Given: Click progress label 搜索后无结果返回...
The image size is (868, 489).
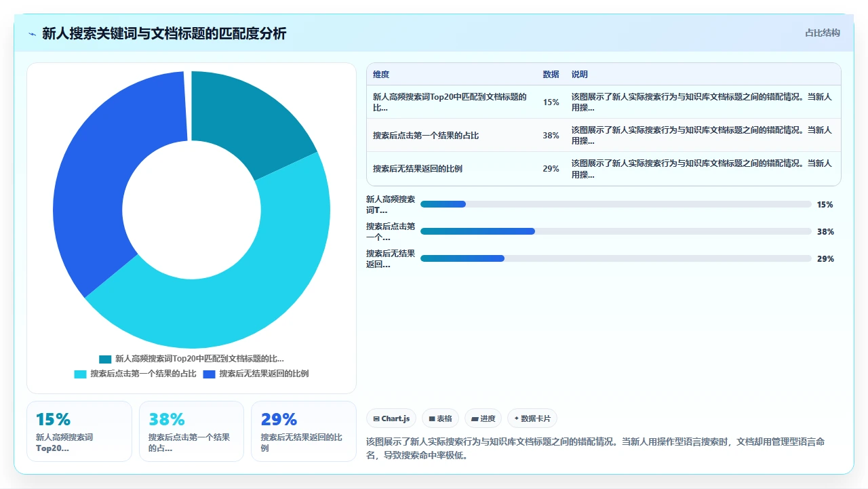Looking at the screenshot, I should [391, 258].
